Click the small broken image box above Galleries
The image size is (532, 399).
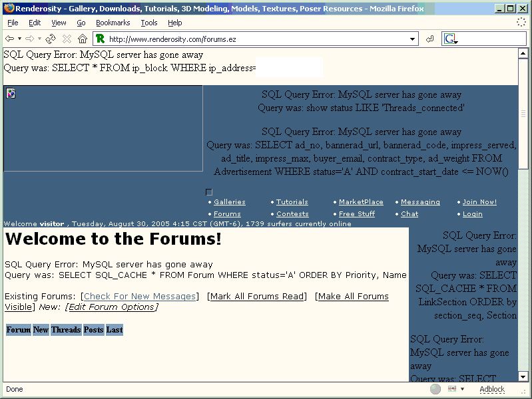pyautogui.click(x=209, y=192)
